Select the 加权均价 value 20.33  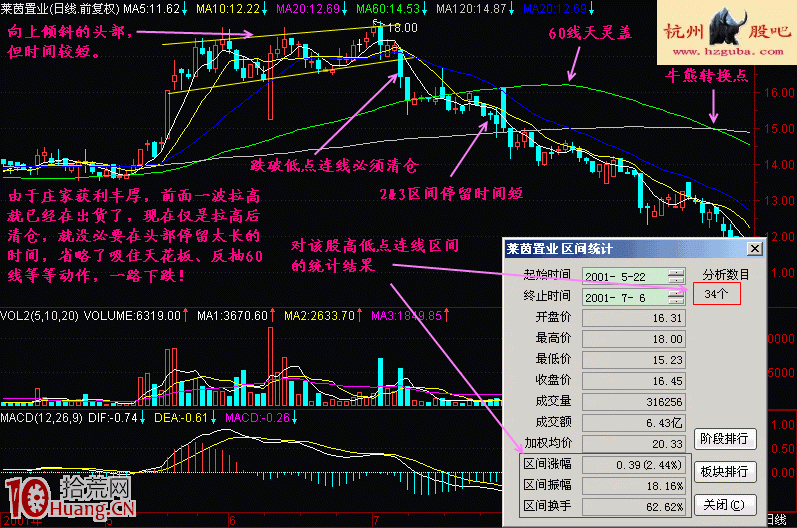pos(634,444)
